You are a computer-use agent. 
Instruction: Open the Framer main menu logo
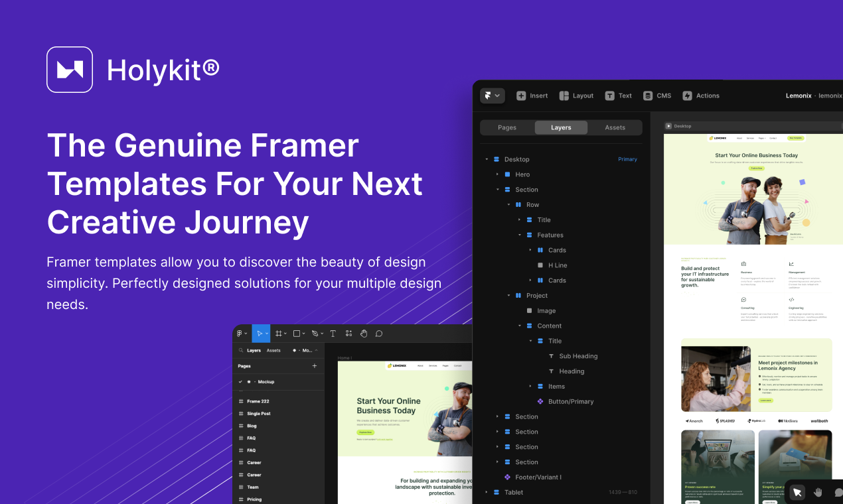pos(492,95)
